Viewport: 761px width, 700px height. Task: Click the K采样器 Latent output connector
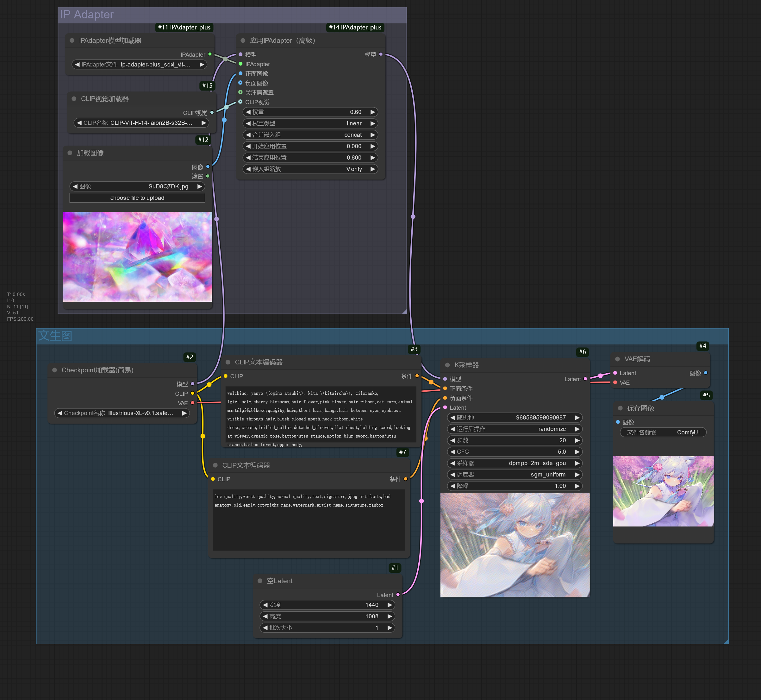[x=585, y=379]
